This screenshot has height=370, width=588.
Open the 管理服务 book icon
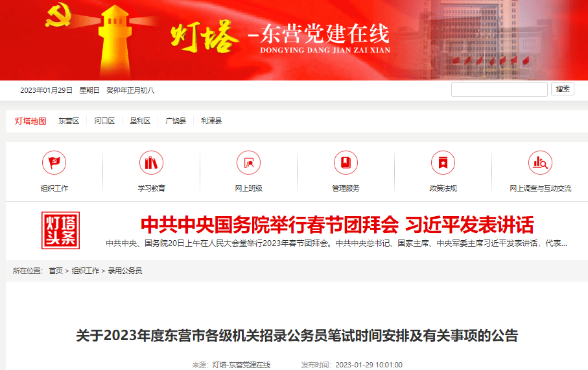(346, 163)
